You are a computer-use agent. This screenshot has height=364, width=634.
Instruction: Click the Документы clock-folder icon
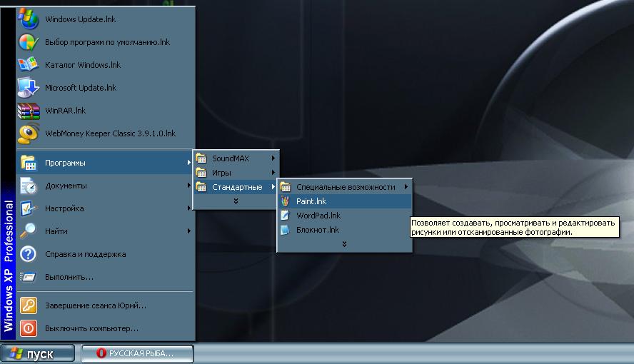tap(29, 186)
